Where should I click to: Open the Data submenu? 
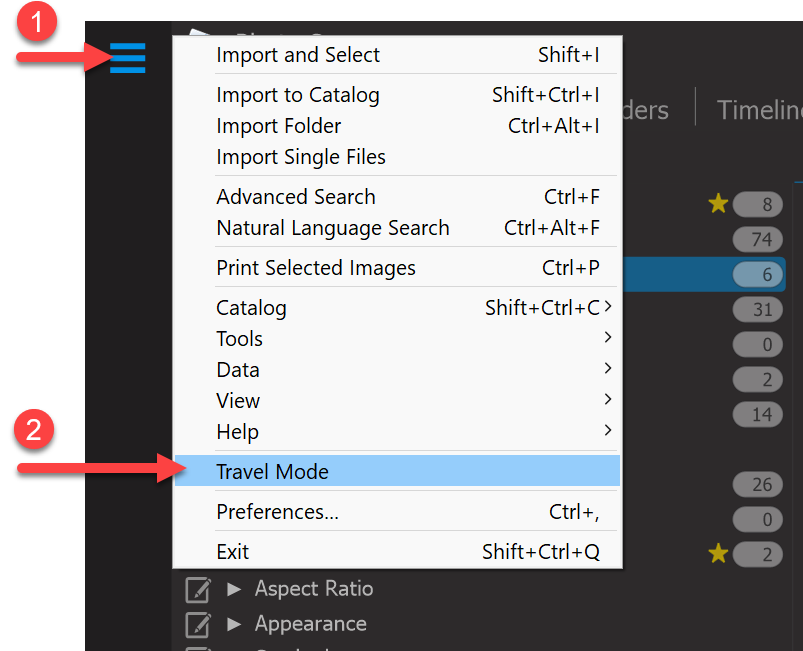click(397, 370)
